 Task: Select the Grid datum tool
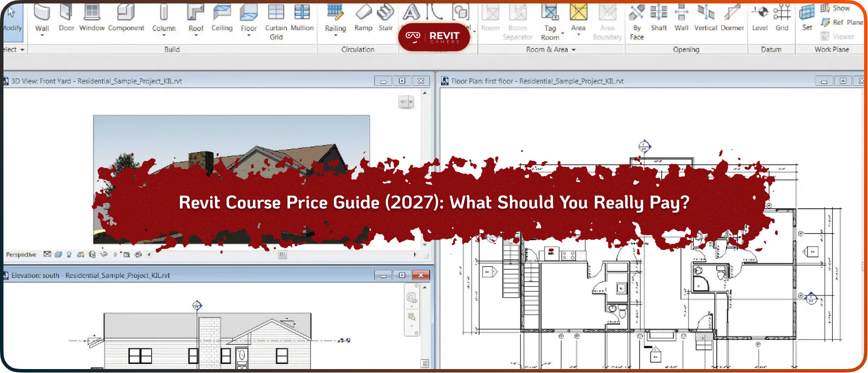point(782,18)
